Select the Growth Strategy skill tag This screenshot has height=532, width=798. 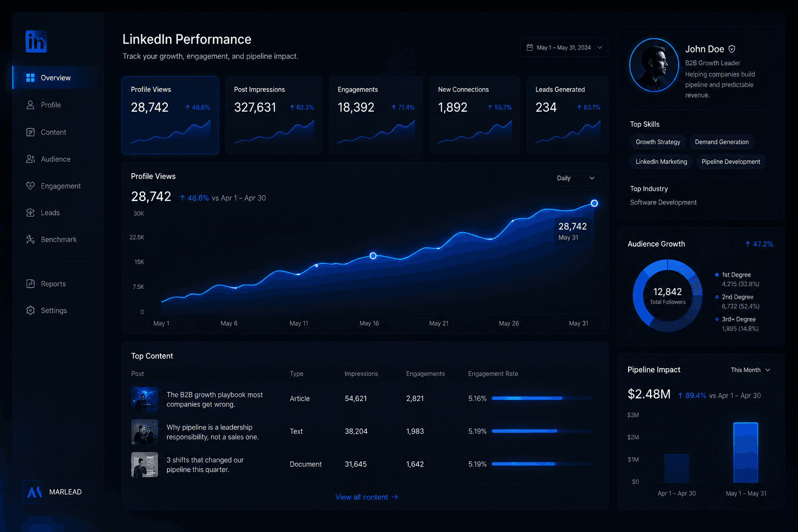tap(658, 142)
